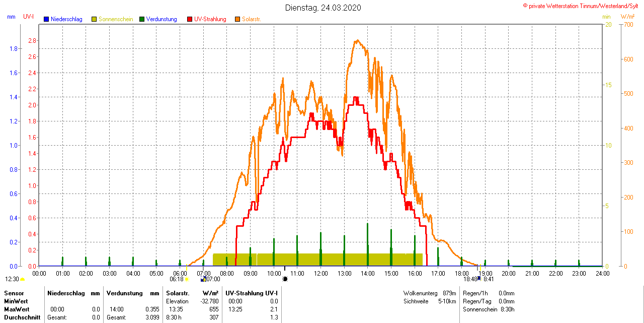
Task: Click the yellow min axis unit label
Action: point(606,17)
